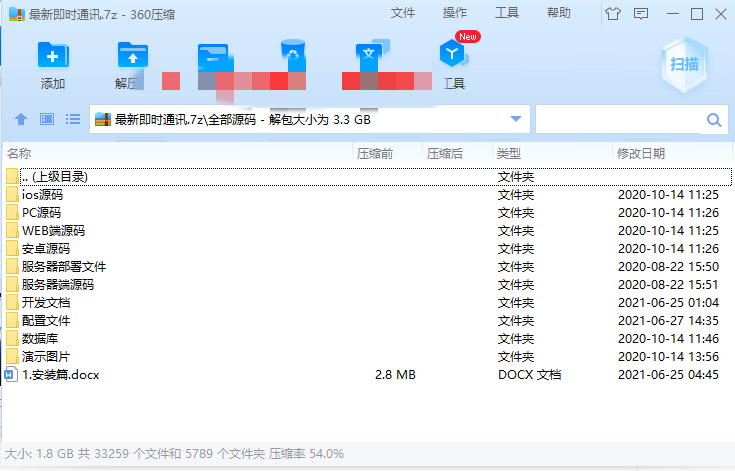Screen dimensions: 735x471
Task: Expand the address path dropdown arrow
Action: point(516,119)
